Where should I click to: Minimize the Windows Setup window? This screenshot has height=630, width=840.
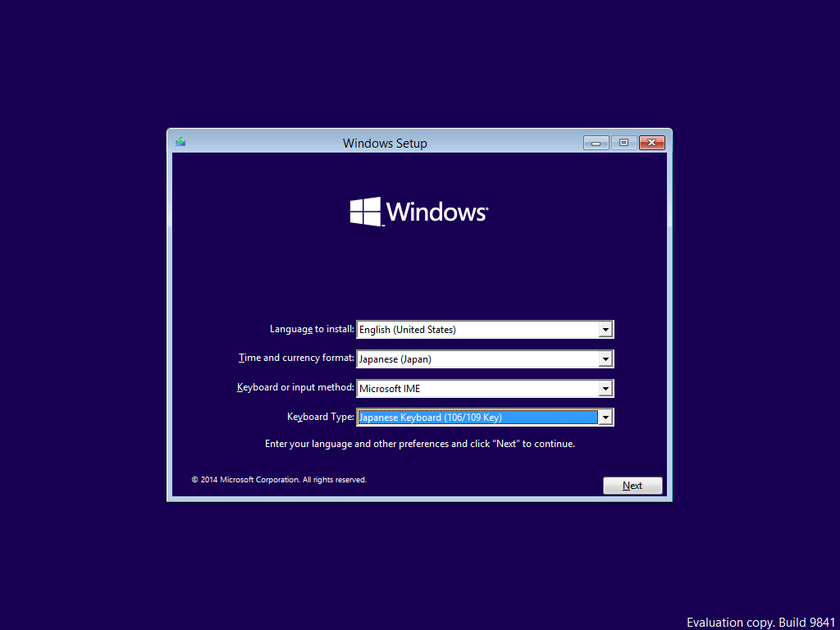(596, 142)
